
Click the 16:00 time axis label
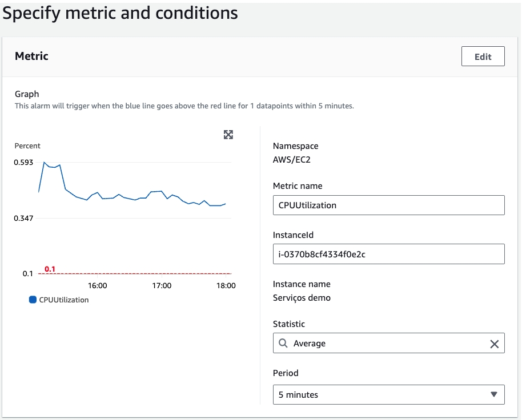pyautogui.click(x=98, y=285)
